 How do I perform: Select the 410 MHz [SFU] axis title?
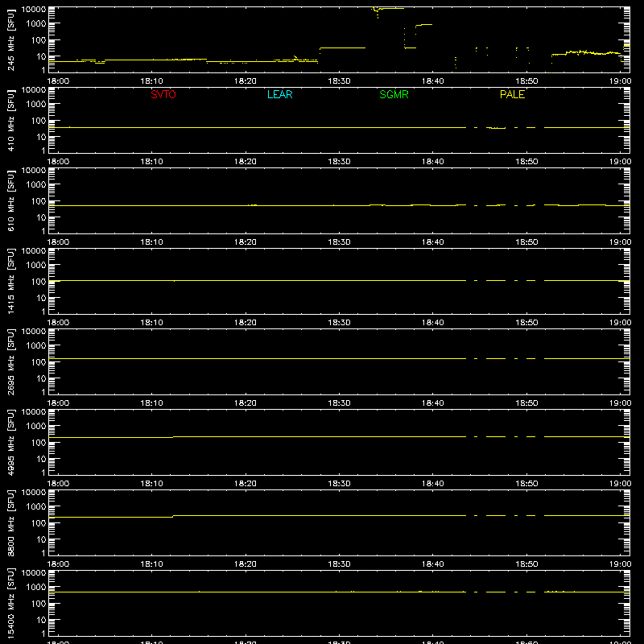tap(11, 120)
